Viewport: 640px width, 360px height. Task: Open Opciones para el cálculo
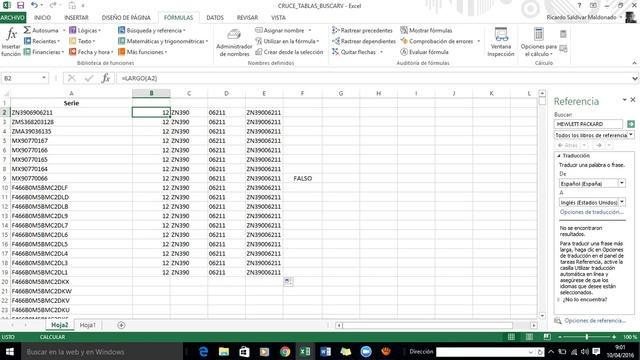pos(539,42)
